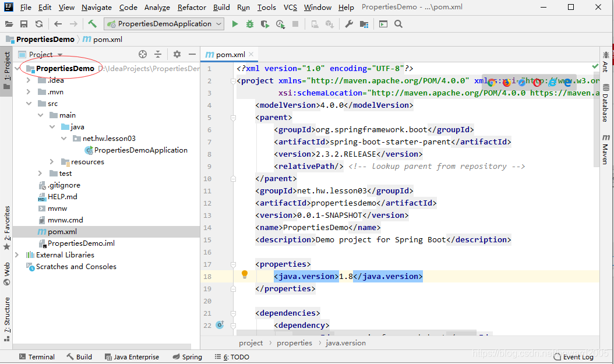614x364 pixels.
Task: Open settings with the wrench icon
Action: coord(349,24)
